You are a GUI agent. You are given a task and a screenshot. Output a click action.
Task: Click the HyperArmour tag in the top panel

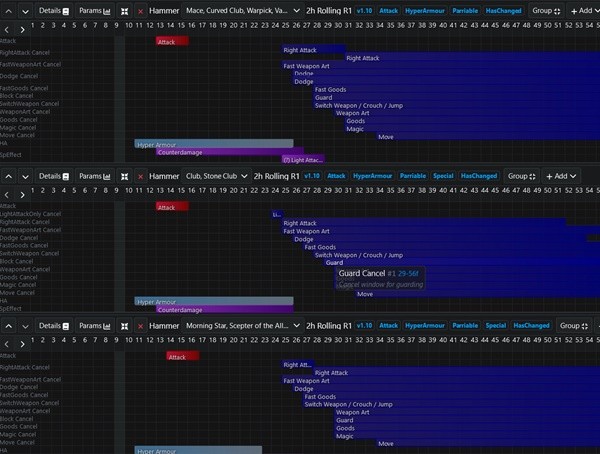pyautogui.click(x=423, y=9)
